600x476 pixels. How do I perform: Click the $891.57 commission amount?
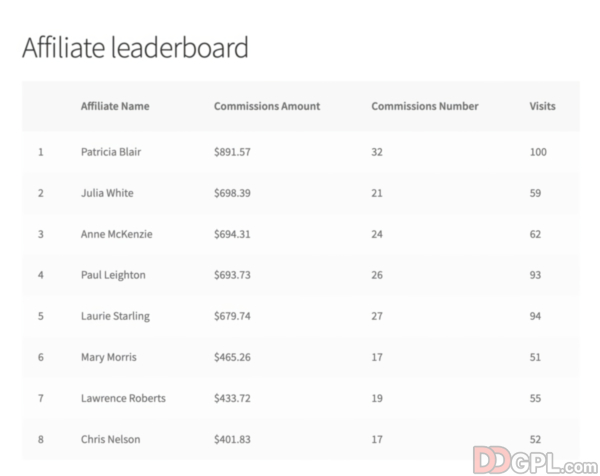235,152
